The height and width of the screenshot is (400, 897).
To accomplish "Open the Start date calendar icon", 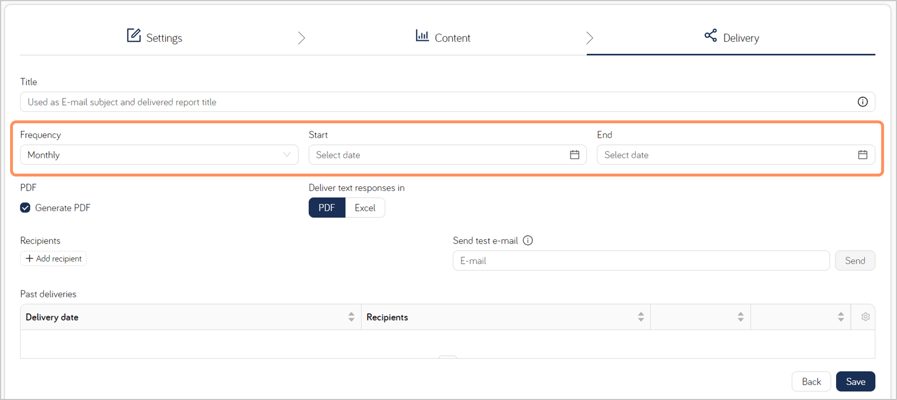I will pos(575,155).
